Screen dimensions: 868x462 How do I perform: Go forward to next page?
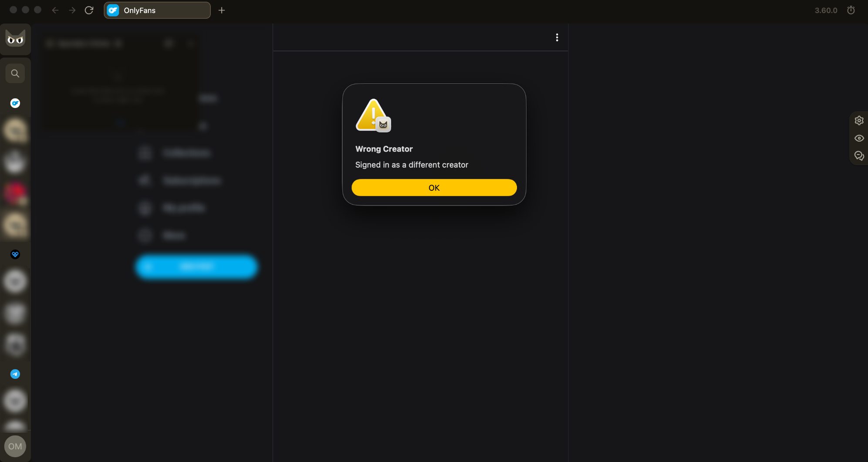pos(72,10)
